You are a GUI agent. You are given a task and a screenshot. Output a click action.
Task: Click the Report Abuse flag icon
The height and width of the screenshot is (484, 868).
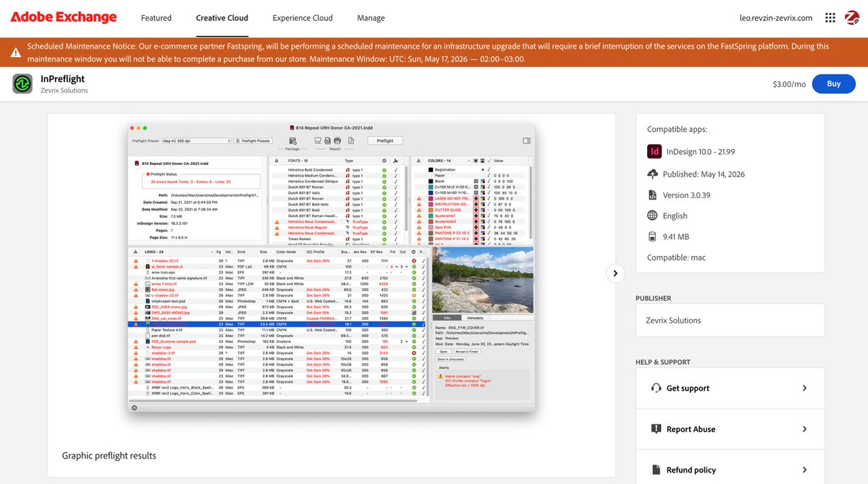[656, 429]
